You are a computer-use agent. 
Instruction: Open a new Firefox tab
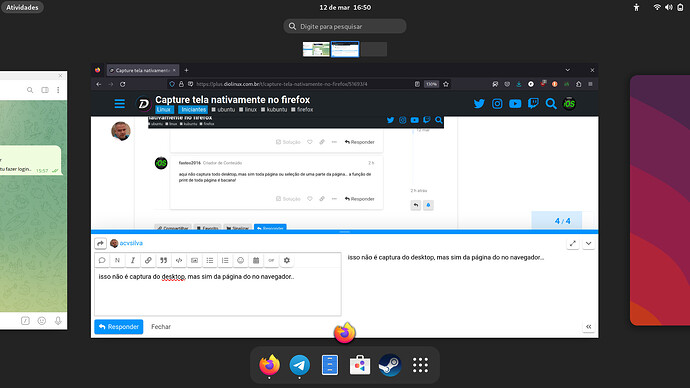(186, 70)
